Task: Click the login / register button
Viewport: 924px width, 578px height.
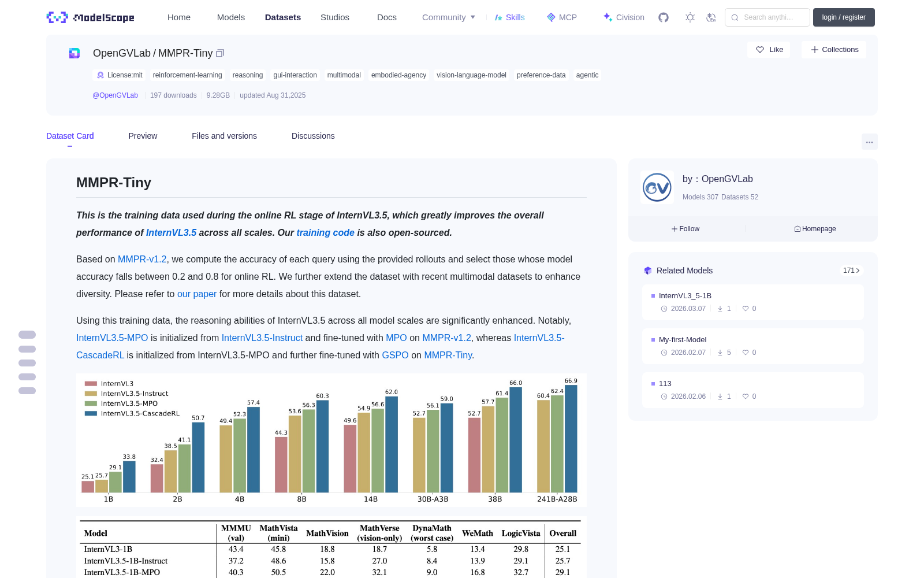Action: click(x=844, y=17)
